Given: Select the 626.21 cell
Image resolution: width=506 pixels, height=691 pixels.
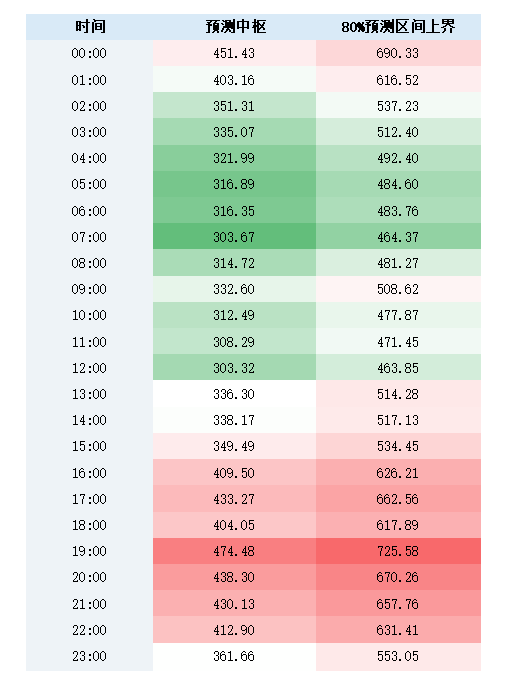Looking at the screenshot, I should click(x=398, y=472).
